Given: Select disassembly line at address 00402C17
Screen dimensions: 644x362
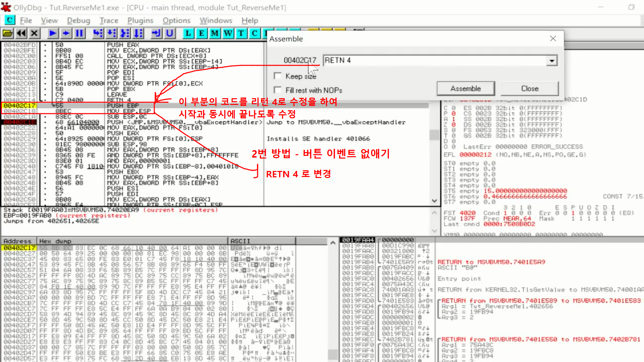Looking at the screenshot, I should pos(215,106).
